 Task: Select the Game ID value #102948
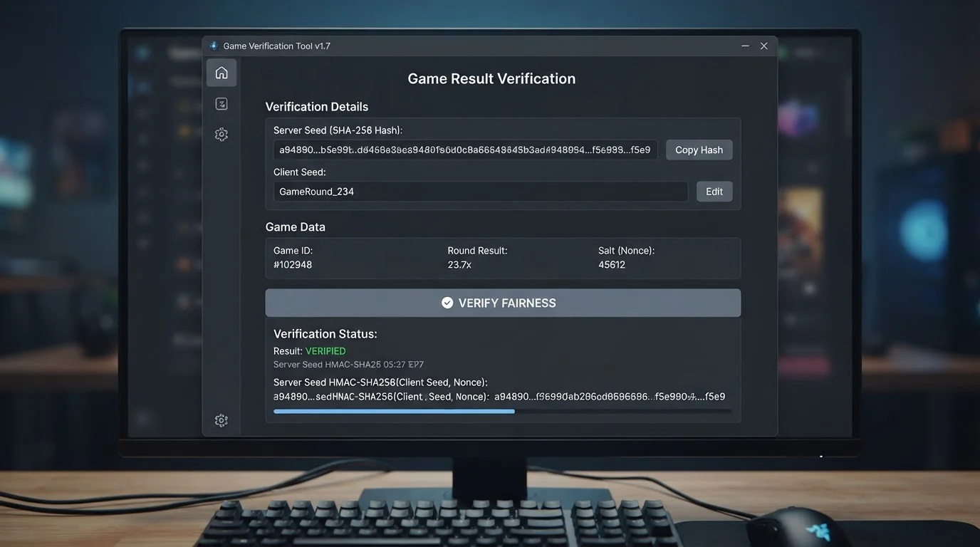[293, 265]
